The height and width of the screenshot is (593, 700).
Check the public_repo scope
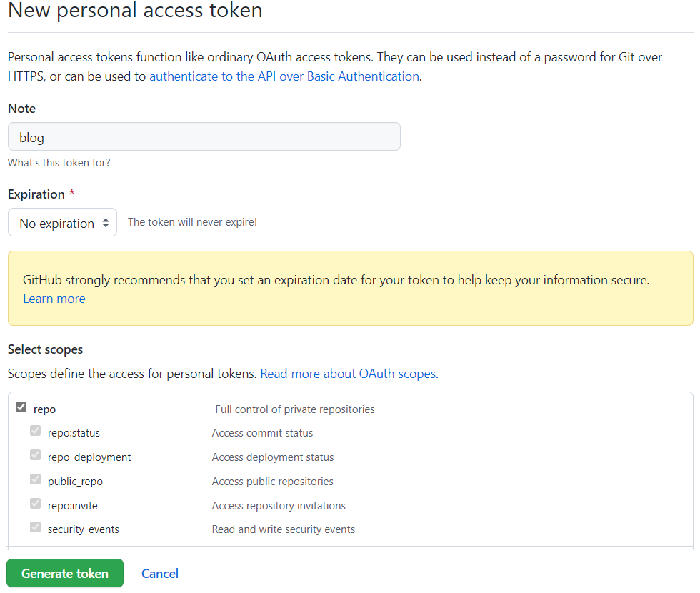click(35, 479)
